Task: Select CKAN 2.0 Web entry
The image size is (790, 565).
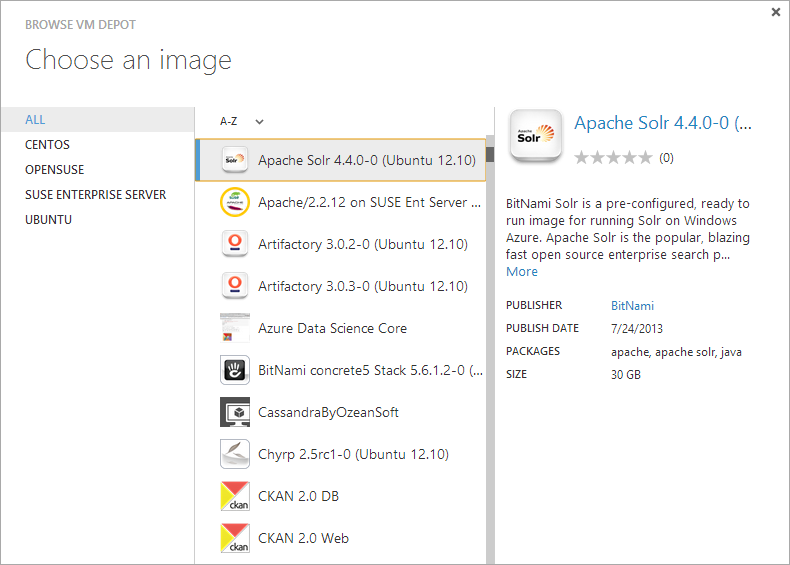Action: 341,538
